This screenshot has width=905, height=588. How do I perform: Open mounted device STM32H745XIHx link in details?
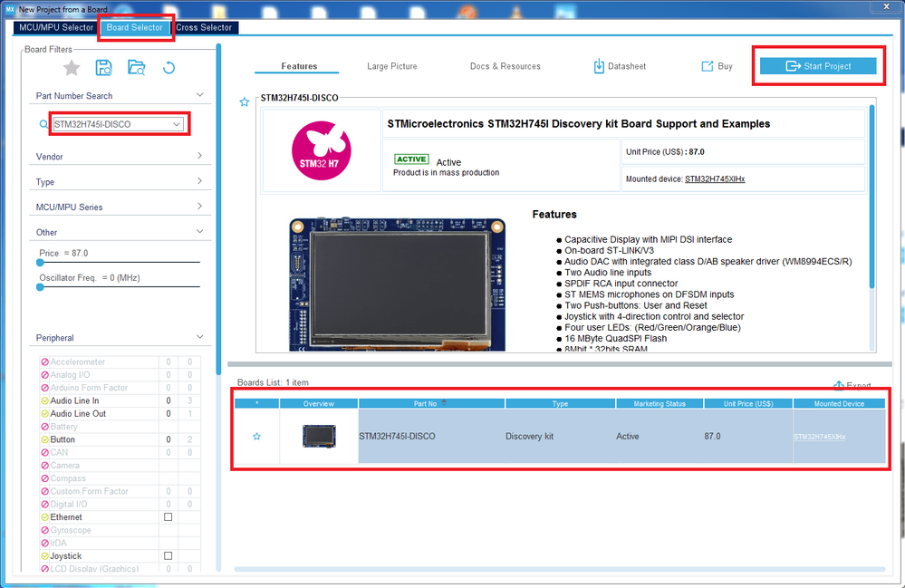(715, 178)
